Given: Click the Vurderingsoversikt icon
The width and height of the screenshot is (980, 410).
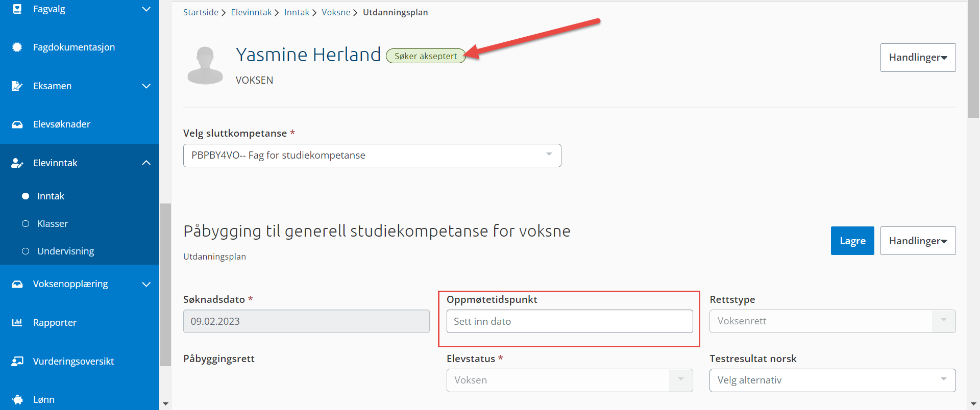Looking at the screenshot, I should (x=17, y=361).
